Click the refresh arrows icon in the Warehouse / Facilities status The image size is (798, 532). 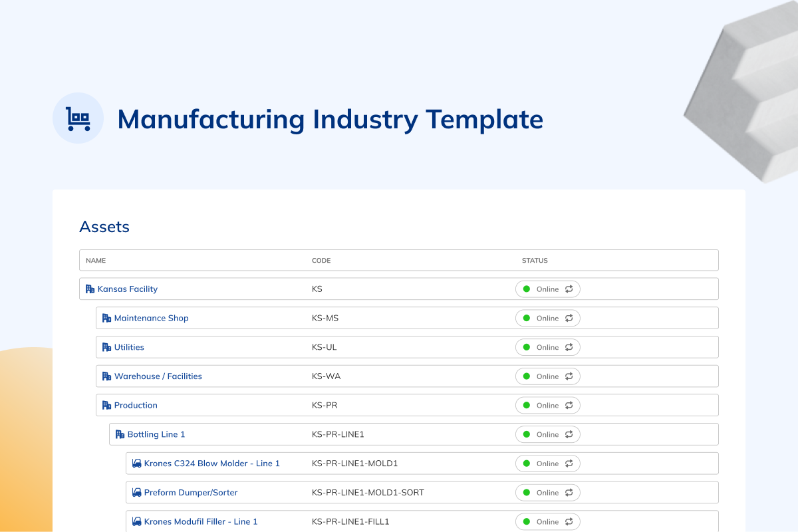pyautogui.click(x=569, y=376)
